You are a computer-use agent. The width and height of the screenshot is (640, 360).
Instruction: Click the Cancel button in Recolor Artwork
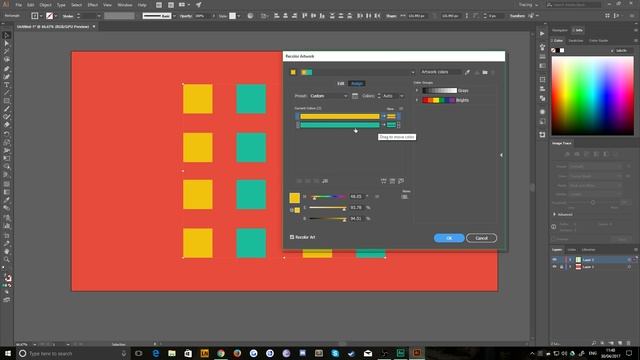click(481, 238)
